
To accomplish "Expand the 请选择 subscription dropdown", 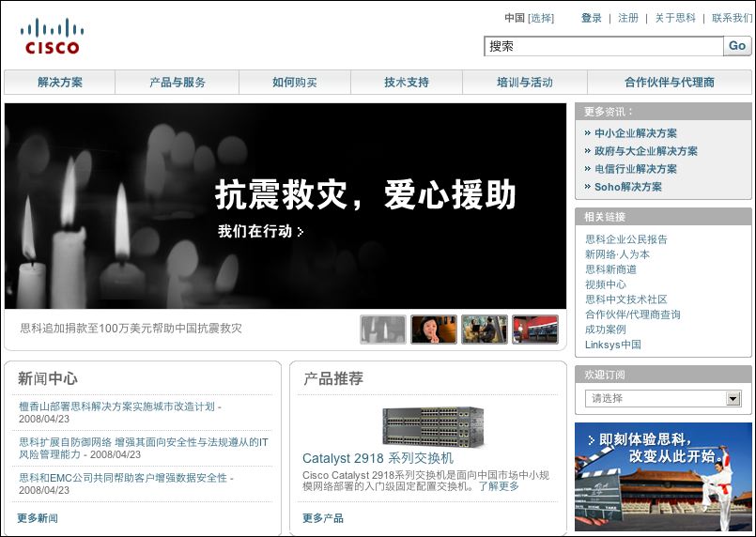I will [x=663, y=398].
